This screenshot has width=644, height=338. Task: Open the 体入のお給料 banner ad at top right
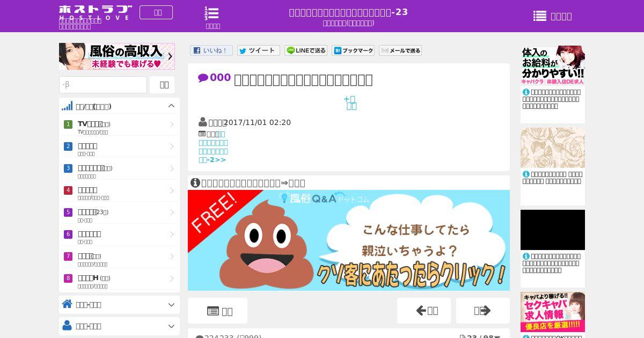coord(553,65)
